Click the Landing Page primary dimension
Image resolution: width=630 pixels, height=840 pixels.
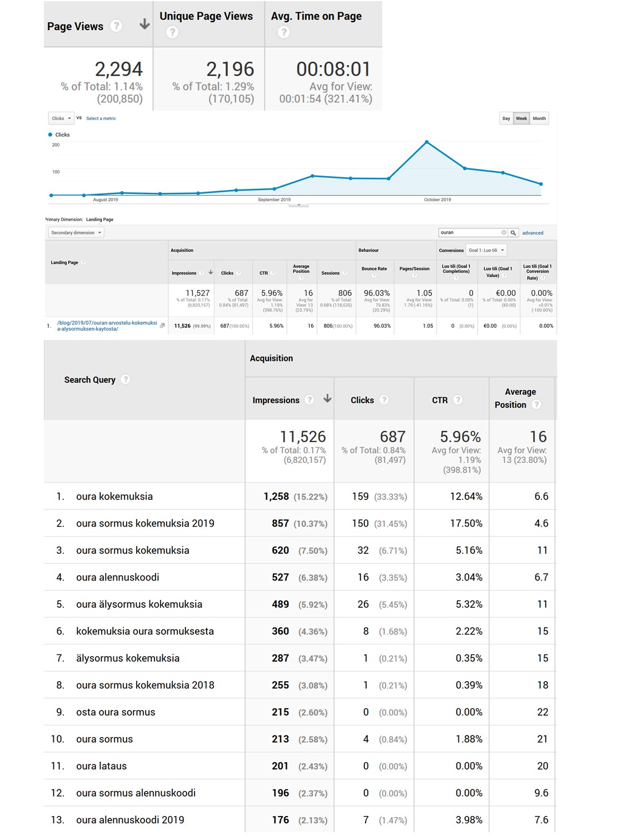pos(99,219)
